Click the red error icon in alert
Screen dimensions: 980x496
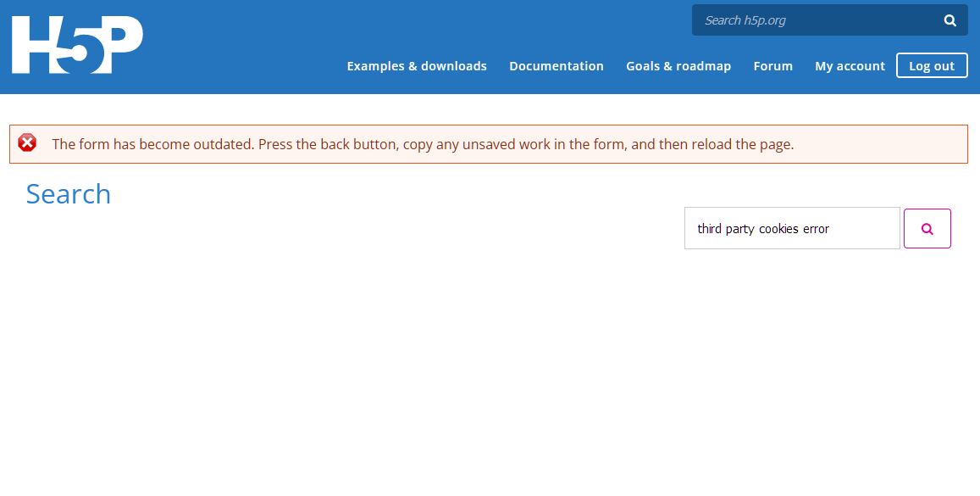[27, 143]
